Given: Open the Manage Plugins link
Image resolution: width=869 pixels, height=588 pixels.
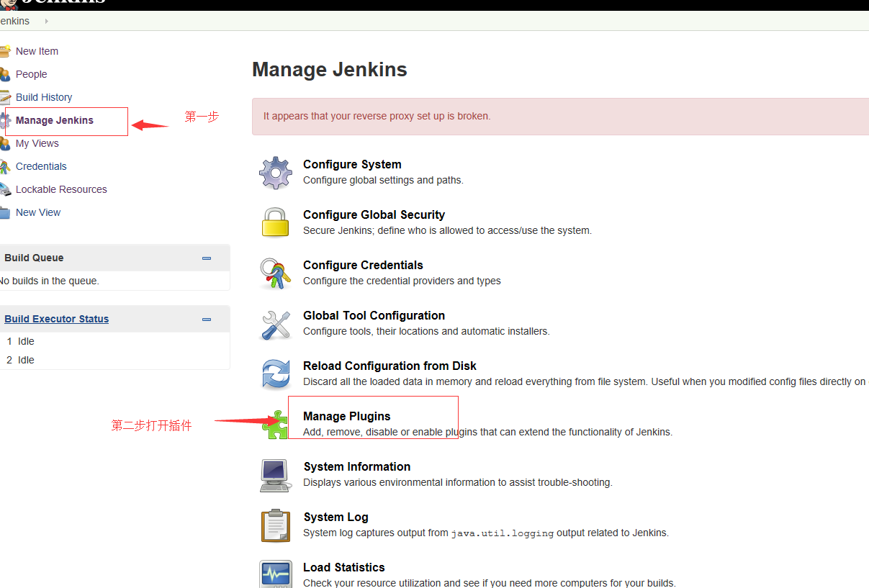Looking at the screenshot, I should click(346, 416).
